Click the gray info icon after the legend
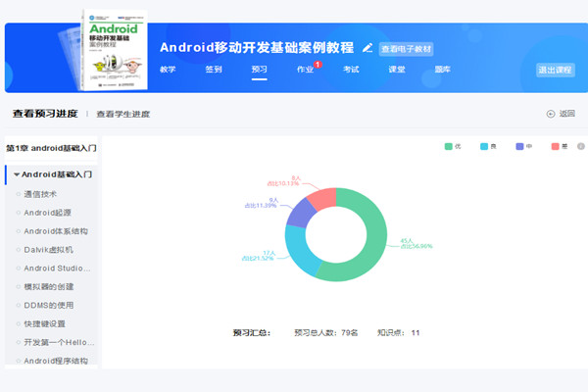 [580, 146]
